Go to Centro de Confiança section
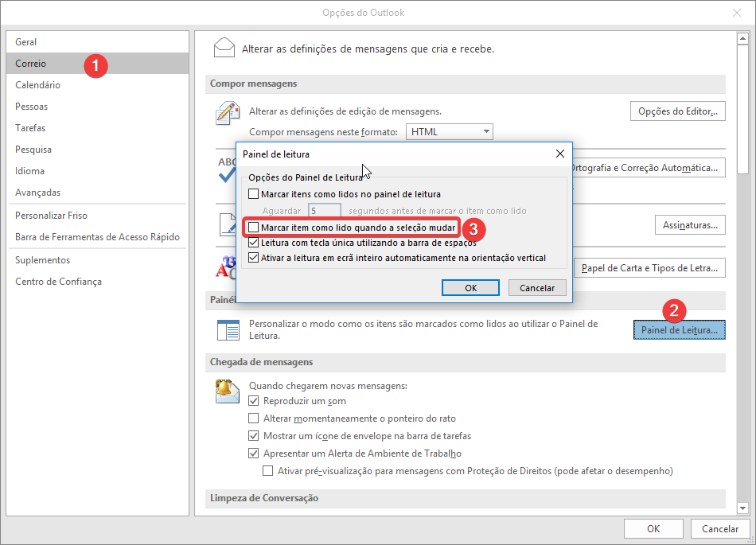Viewport: 756px width, 545px height. coord(58,282)
